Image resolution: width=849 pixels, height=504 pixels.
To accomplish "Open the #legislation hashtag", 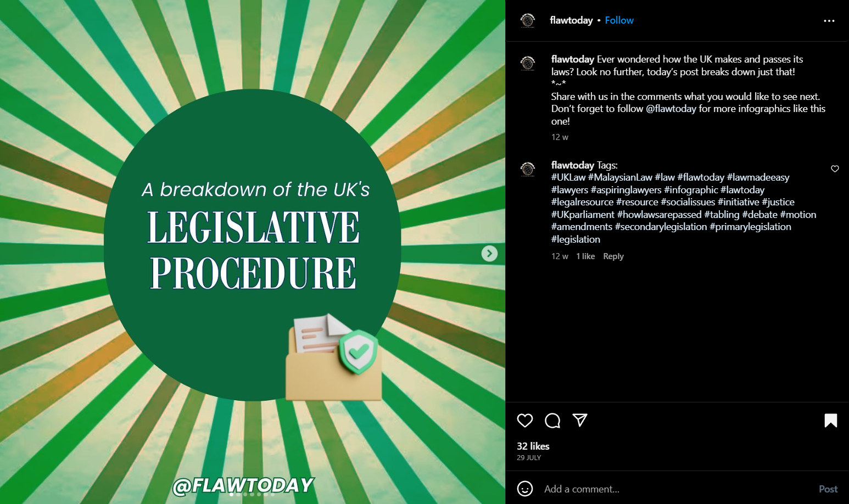I will (576, 239).
